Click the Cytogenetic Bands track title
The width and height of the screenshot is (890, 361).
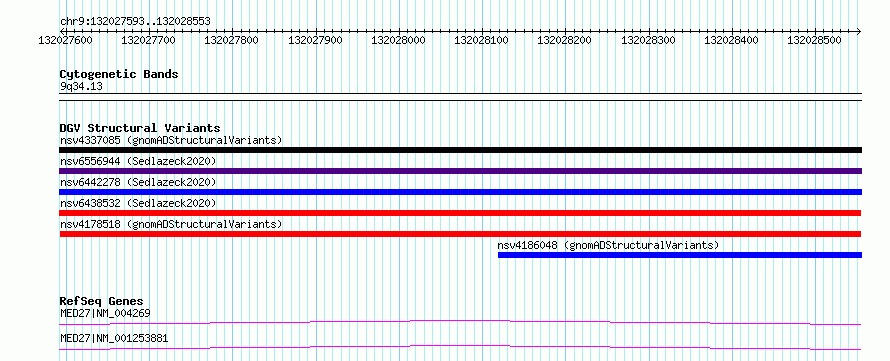point(119,74)
